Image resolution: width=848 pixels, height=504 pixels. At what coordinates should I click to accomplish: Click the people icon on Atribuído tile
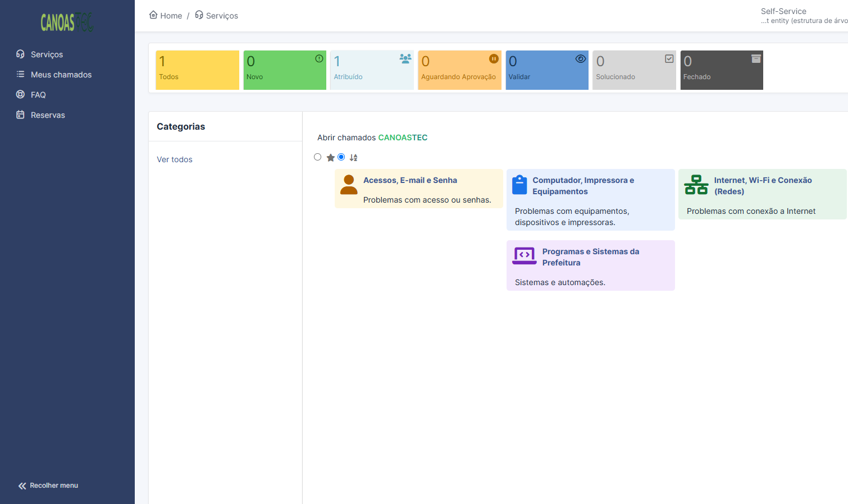pos(405,58)
